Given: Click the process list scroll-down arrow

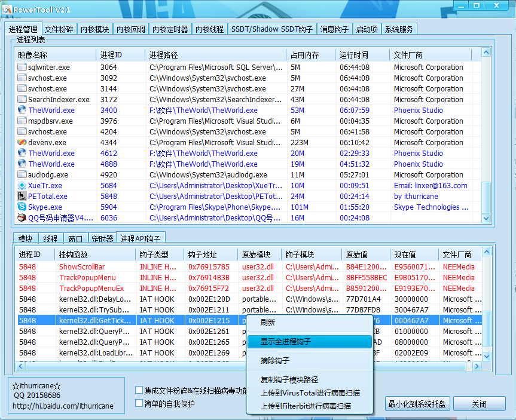Looking at the screenshot, I should pyautogui.click(x=486, y=218).
